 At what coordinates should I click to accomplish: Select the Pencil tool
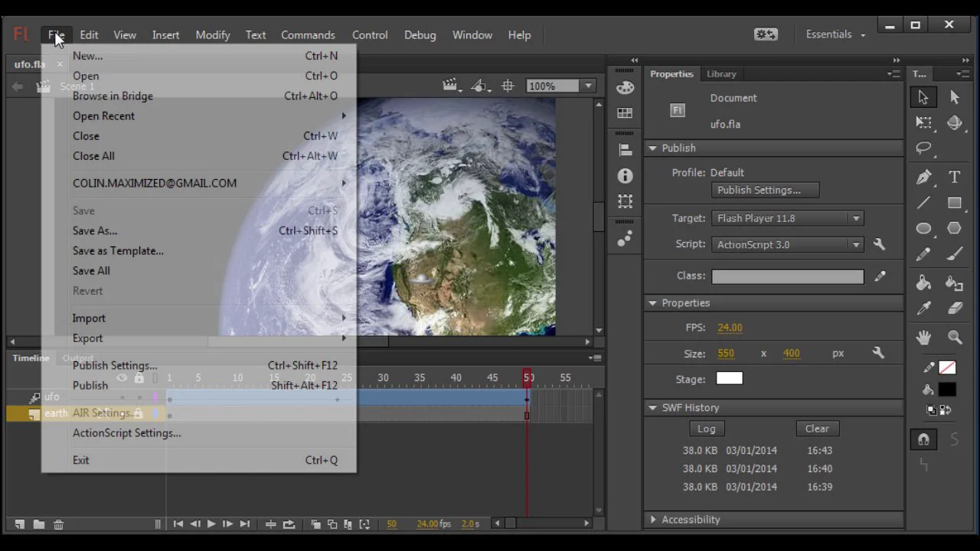click(x=923, y=254)
